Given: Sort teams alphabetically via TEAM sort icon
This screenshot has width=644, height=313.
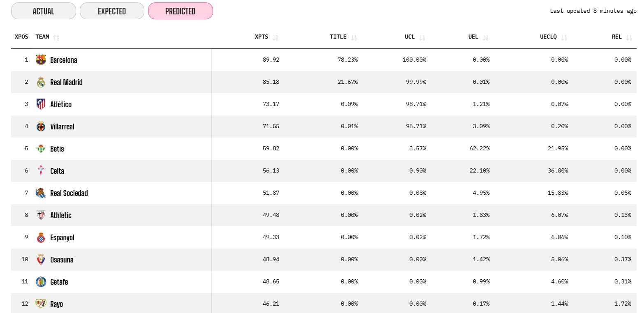Looking at the screenshot, I should (x=56, y=37).
